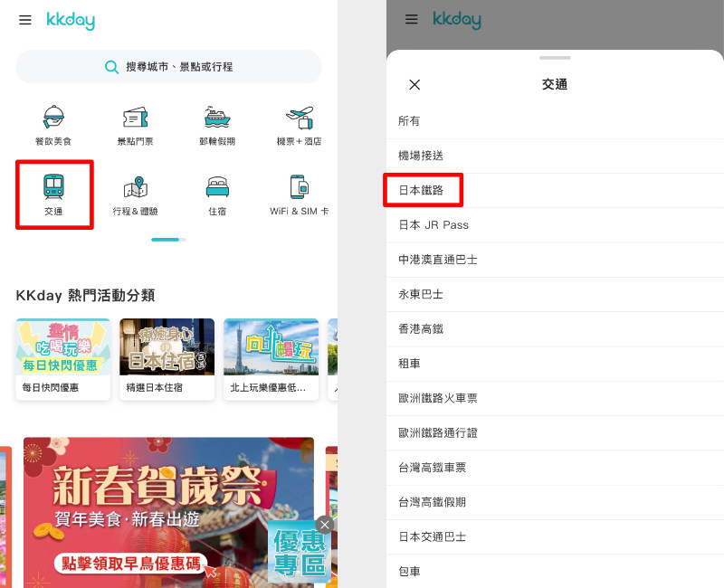
Task: Open 交通 transport category
Action: coord(54,194)
